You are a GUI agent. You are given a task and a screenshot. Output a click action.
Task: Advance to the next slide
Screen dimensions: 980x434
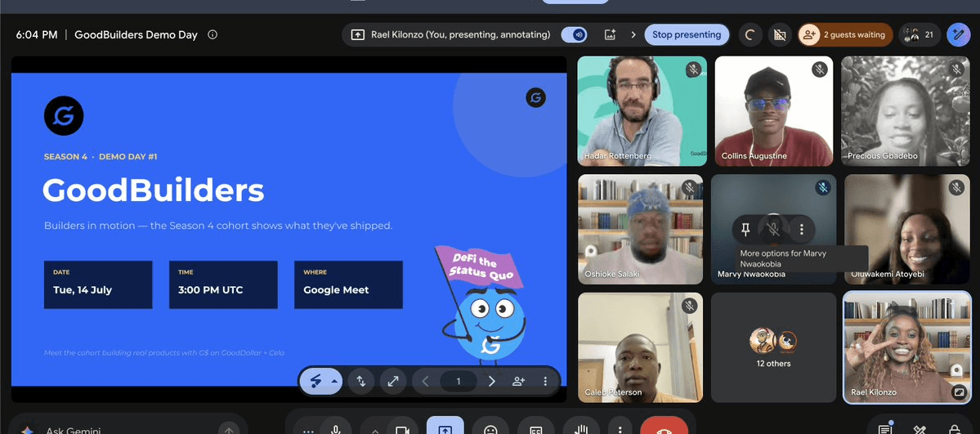coord(491,382)
